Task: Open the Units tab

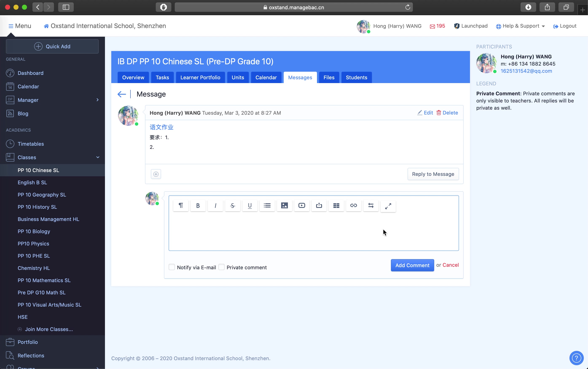Action: (x=238, y=77)
